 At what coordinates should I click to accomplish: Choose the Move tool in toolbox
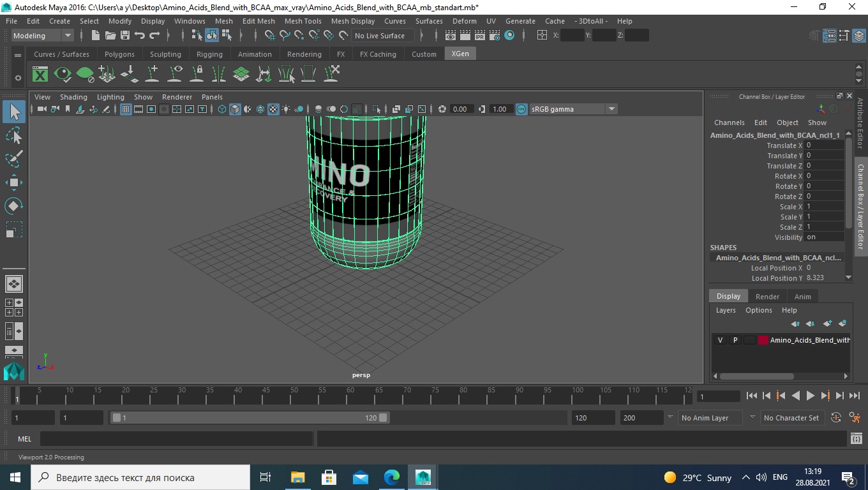14,182
